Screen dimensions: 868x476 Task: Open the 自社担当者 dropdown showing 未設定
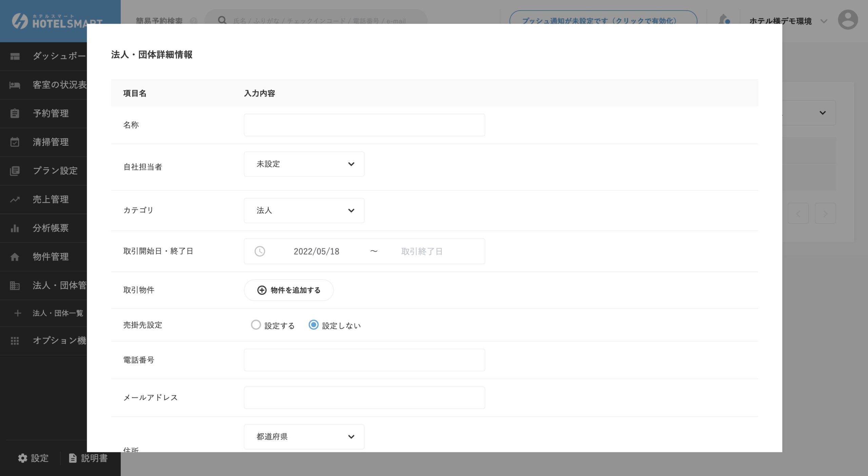coord(303,164)
